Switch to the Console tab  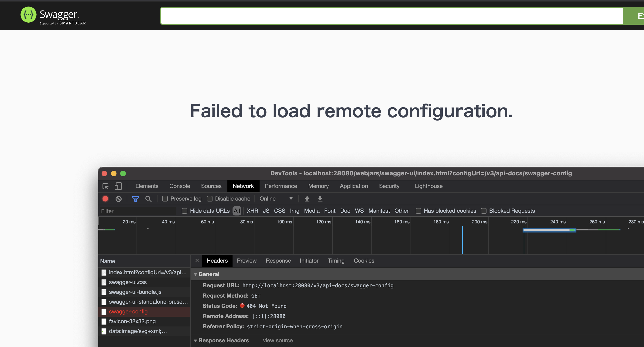coord(179,186)
